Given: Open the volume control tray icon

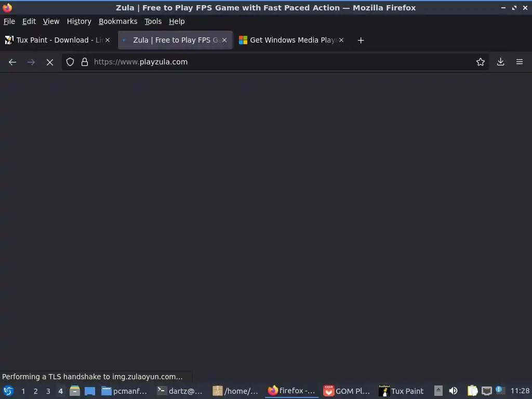Looking at the screenshot, I should click(x=453, y=391).
